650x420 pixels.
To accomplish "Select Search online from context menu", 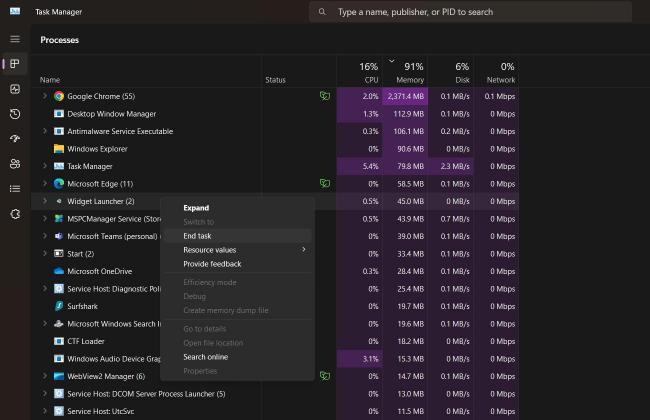I will coord(205,357).
